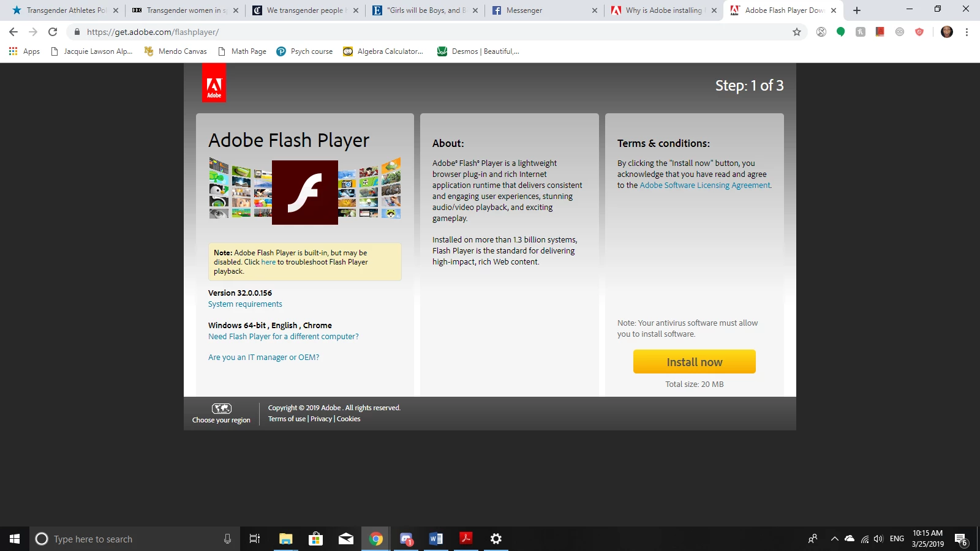The width and height of the screenshot is (980, 551).
Task: Click the red shield extension icon
Action: [919, 32]
